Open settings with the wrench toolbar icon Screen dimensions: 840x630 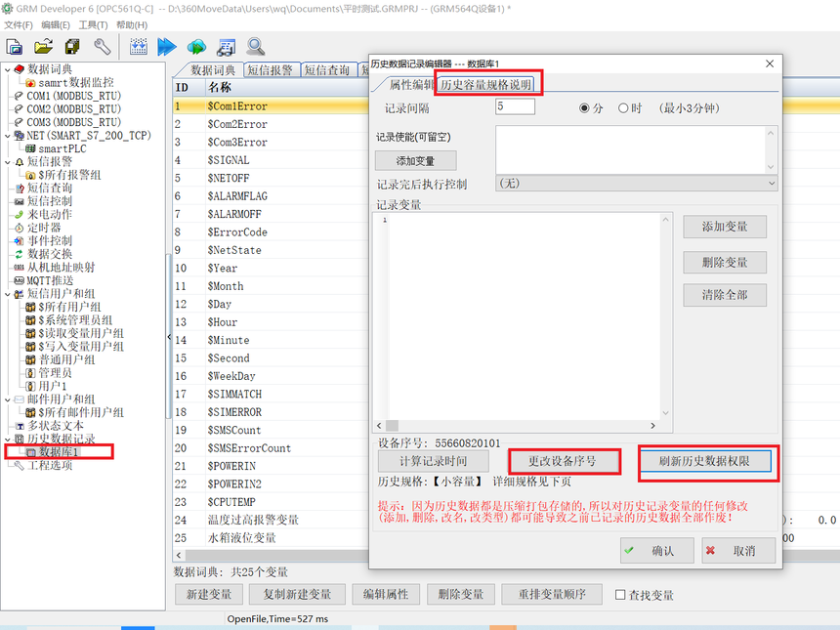[102, 46]
